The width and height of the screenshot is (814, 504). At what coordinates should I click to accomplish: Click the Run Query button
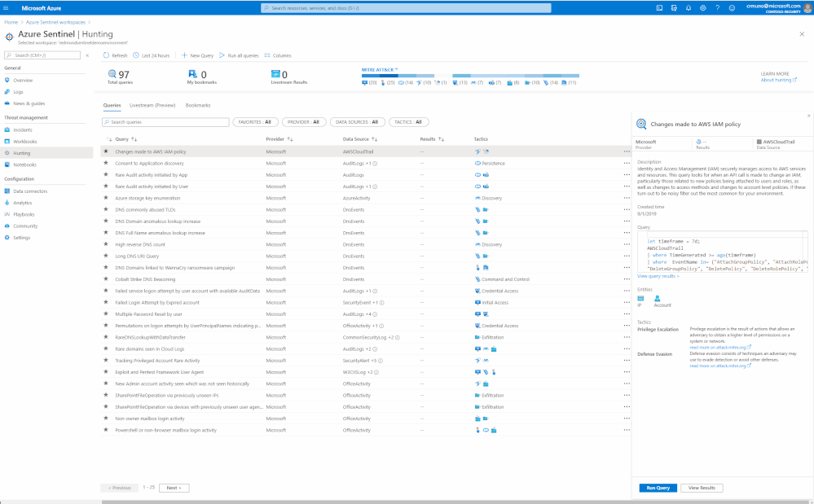coord(658,488)
